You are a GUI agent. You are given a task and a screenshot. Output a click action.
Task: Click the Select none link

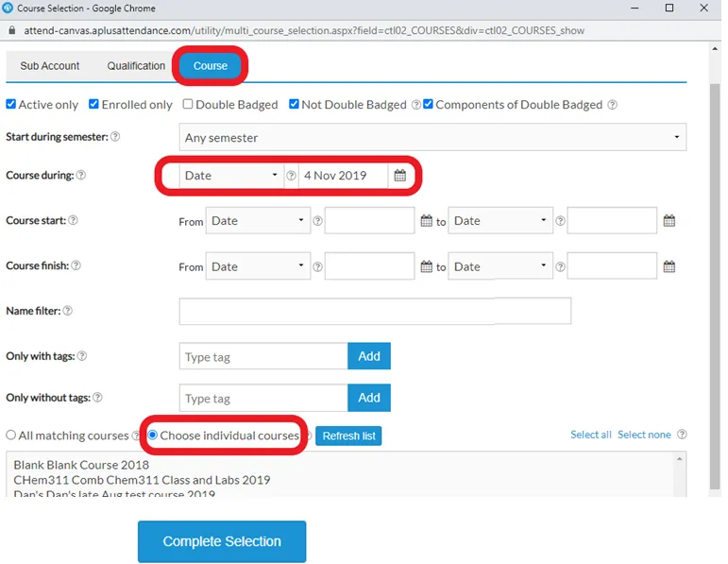pyautogui.click(x=644, y=435)
